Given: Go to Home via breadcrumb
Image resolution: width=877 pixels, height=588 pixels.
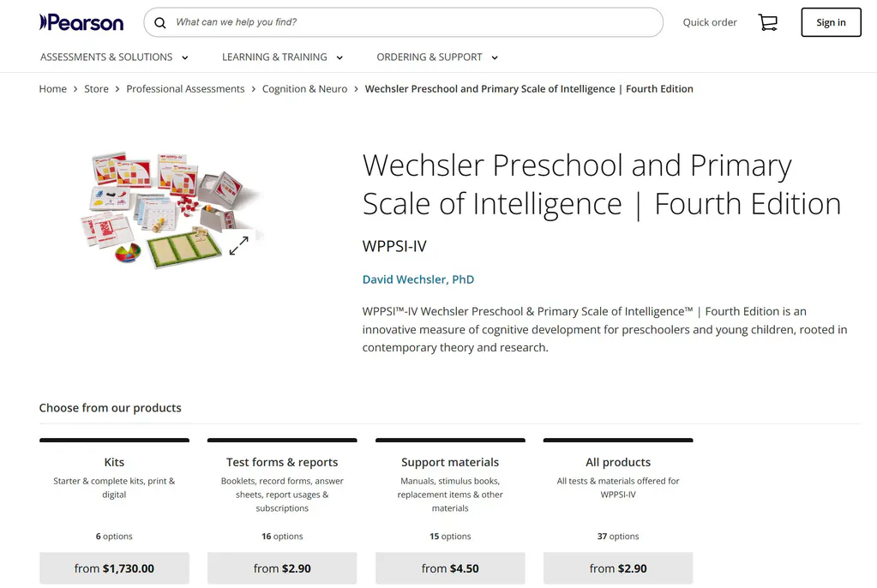Looking at the screenshot, I should pos(52,88).
